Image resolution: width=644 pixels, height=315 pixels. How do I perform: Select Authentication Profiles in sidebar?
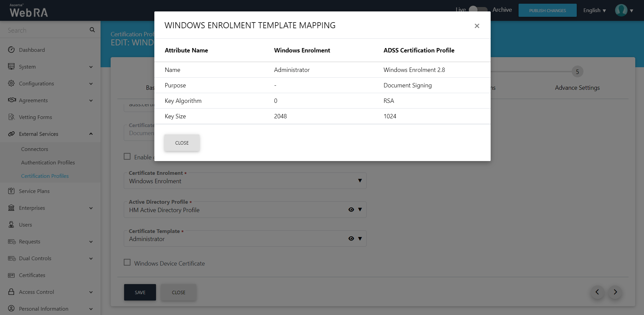tap(48, 163)
